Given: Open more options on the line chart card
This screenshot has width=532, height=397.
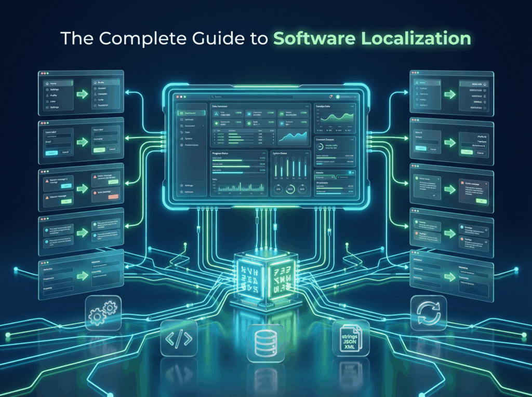Looking at the screenshot, I should click(352, 106).
